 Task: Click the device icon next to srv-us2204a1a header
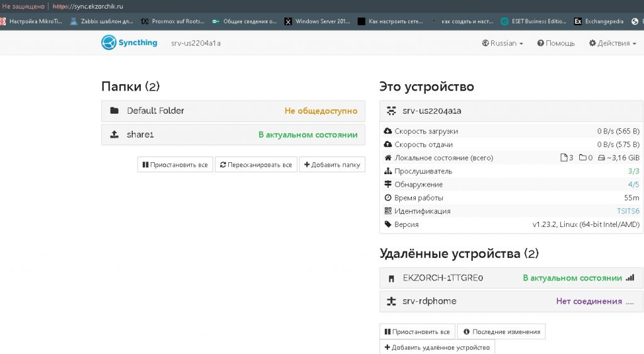point(391,111)
